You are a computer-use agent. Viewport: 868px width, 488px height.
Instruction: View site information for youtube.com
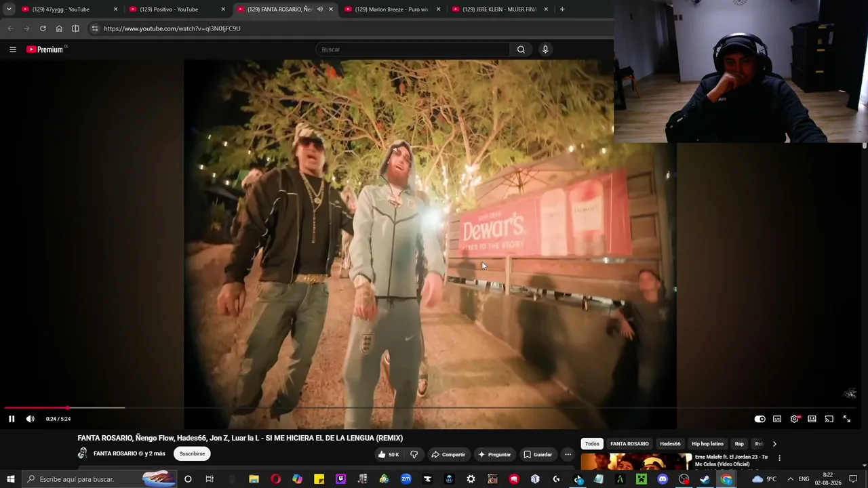tap(95, 28)
